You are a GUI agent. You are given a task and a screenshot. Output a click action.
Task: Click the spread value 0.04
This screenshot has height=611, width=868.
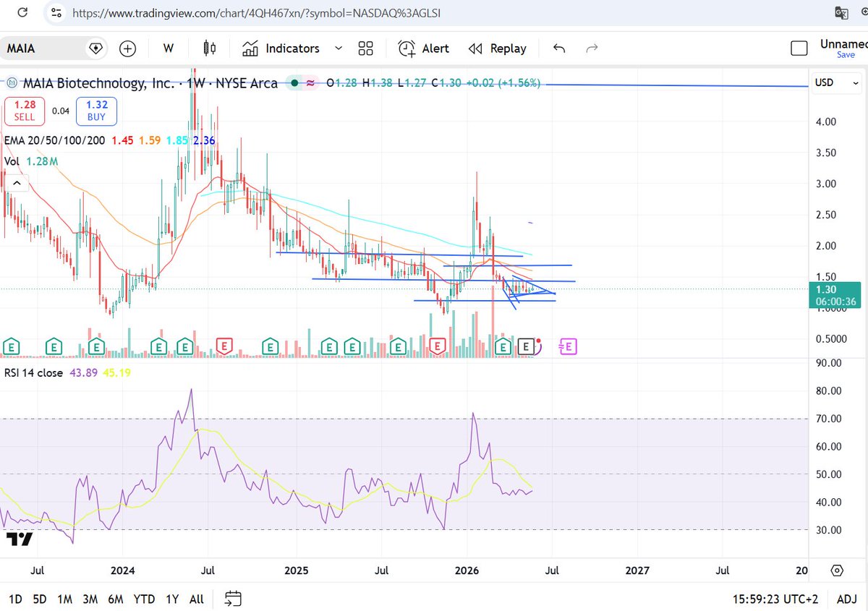click(x=61, y=111)
